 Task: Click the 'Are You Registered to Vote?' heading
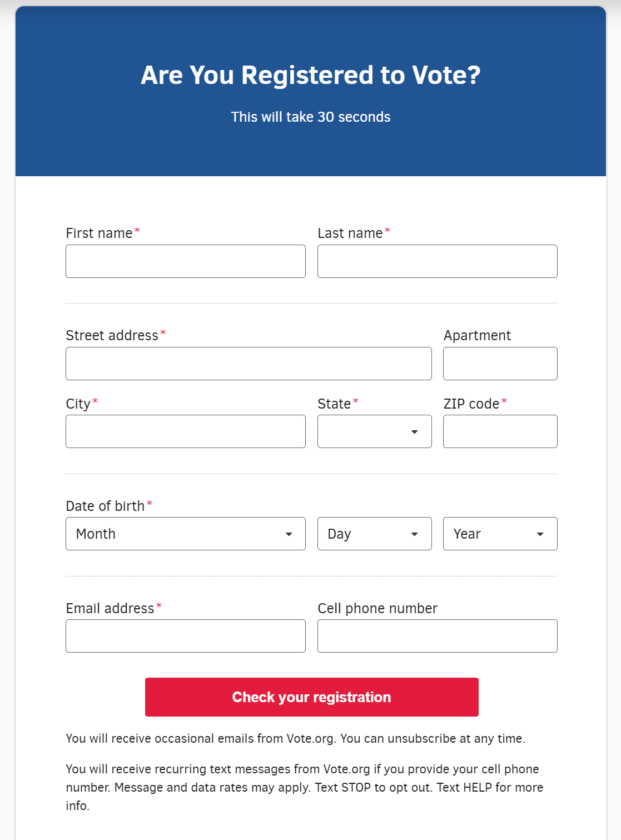click(311, 75)
